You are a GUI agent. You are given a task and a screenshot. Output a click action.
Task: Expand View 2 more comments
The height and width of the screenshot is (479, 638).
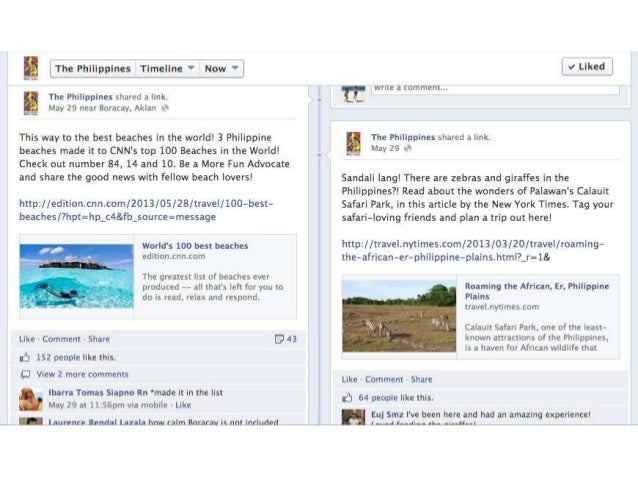(x=83, y=374)
